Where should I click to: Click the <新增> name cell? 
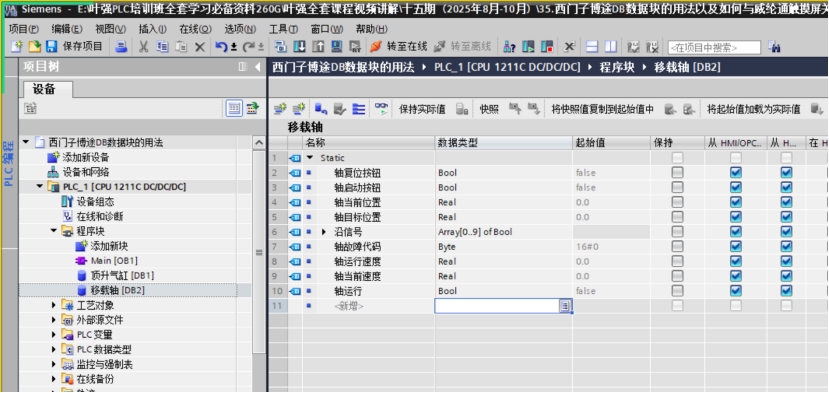[349, 306]
